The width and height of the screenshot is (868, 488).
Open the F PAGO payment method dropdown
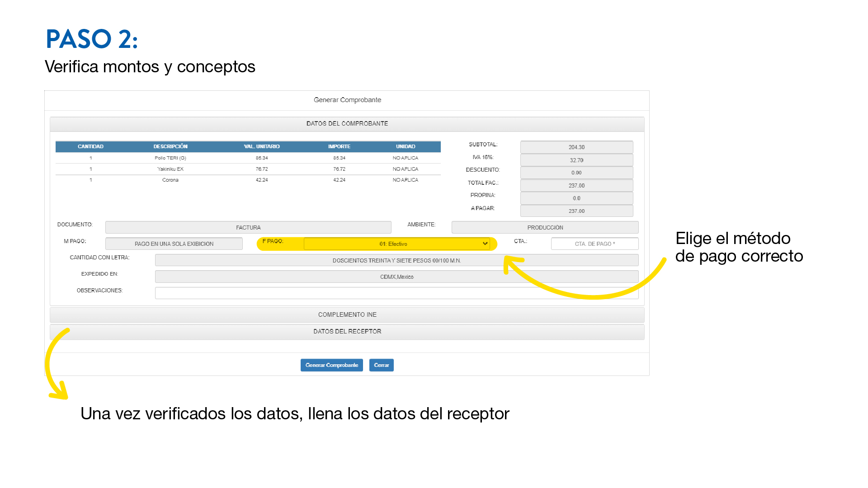tap(396, 244)
